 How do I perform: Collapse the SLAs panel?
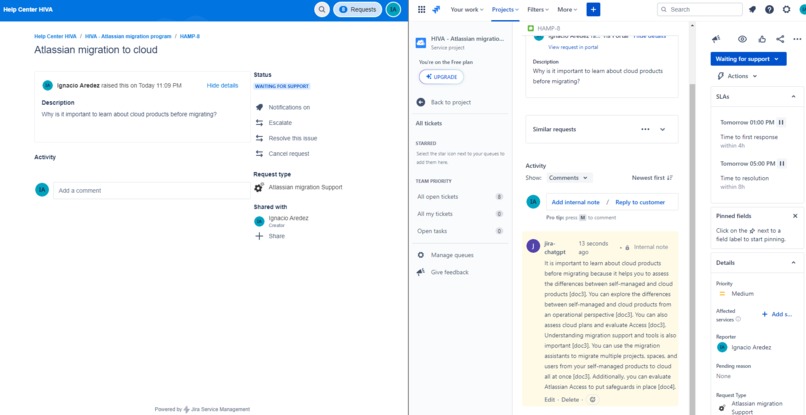793,97
